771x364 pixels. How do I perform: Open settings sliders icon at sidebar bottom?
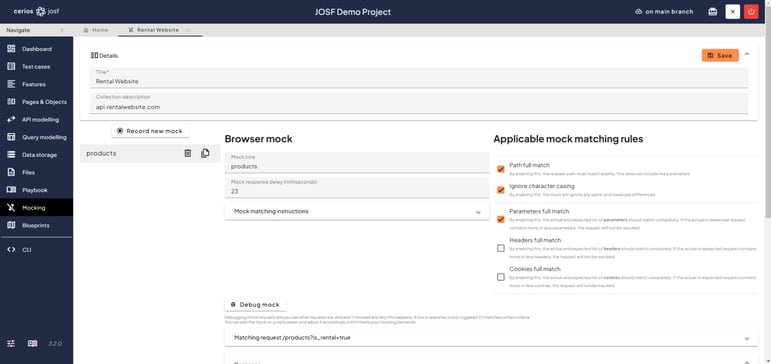(x=11, y=343)
